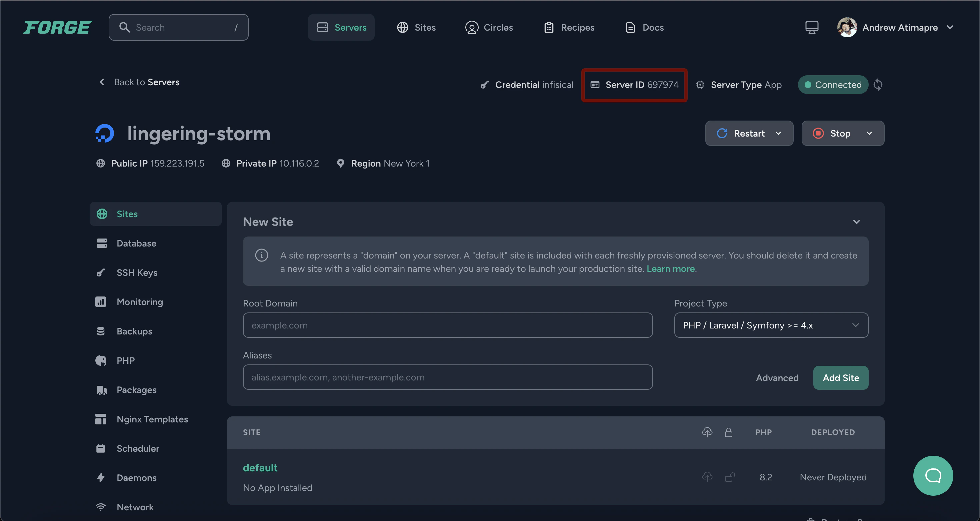Click the info icon in the notice
Screen dimensions: 980x521
click(x=261, y=255)
